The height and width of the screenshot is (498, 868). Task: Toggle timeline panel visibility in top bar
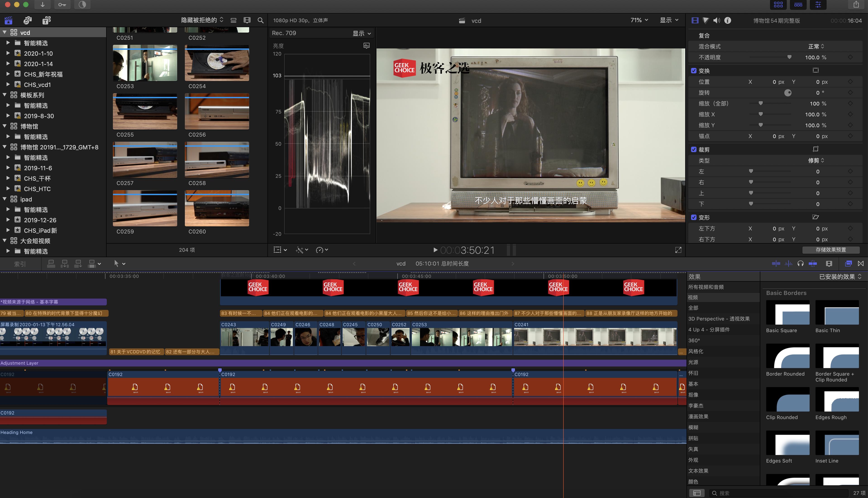coord(798,5)
